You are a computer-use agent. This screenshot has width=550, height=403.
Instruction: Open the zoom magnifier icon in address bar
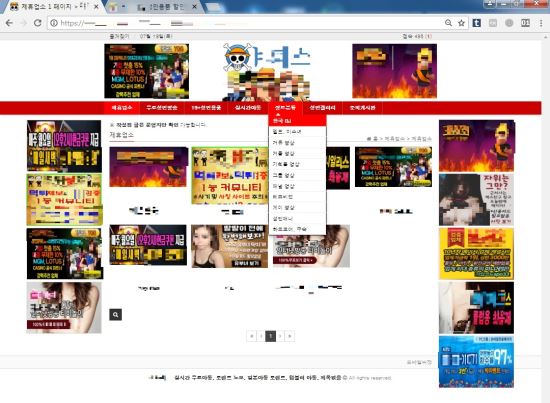448,23
